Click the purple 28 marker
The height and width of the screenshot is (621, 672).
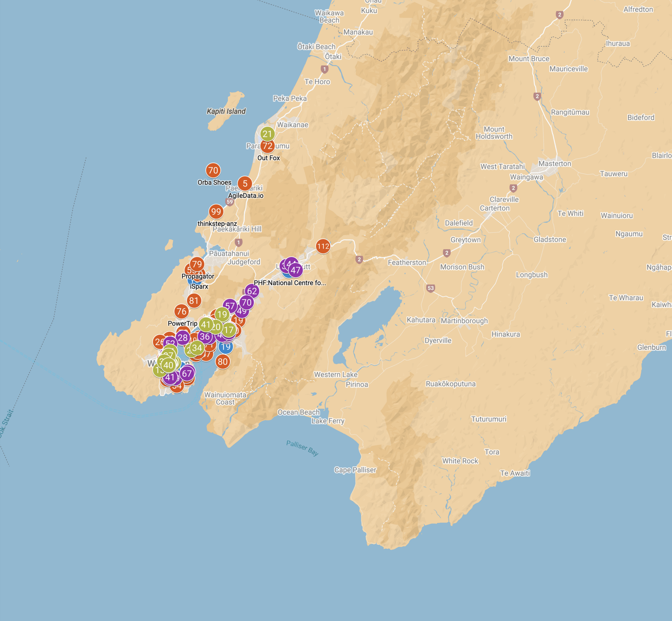pyautogui.click(x=183, y=338)
